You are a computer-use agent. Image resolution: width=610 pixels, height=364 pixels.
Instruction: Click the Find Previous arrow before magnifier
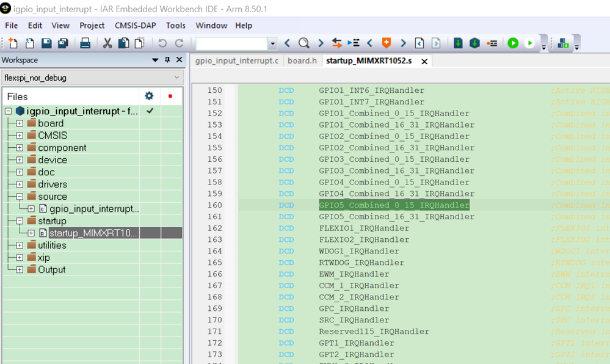point(287,43)
